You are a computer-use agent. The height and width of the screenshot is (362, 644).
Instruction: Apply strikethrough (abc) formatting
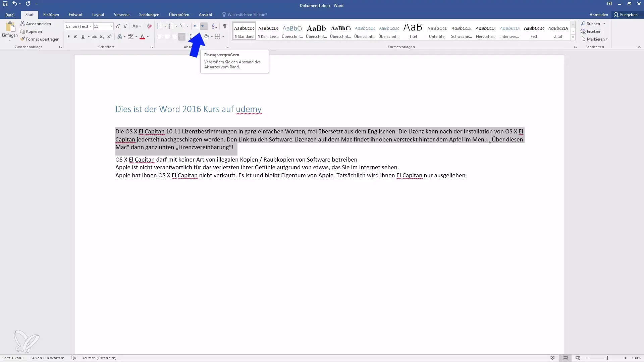[x=95, y=37]
